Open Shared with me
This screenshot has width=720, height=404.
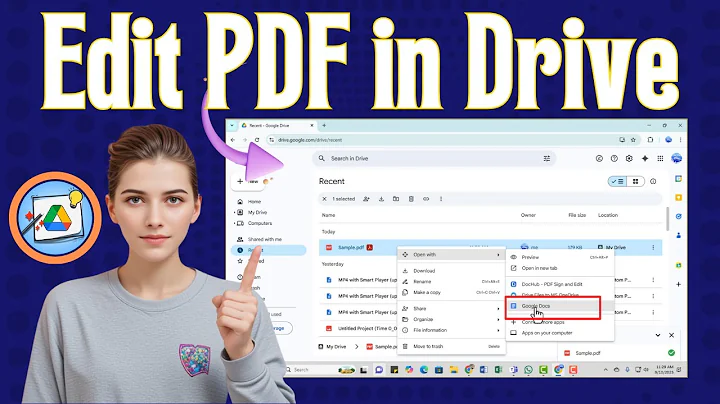[x=264, y=239]
